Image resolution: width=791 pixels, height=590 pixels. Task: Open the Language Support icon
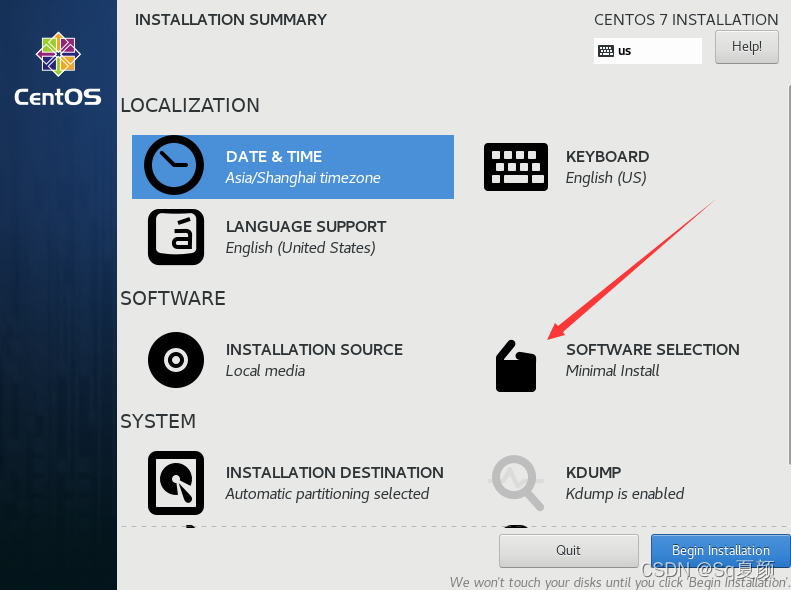[176, 237]
